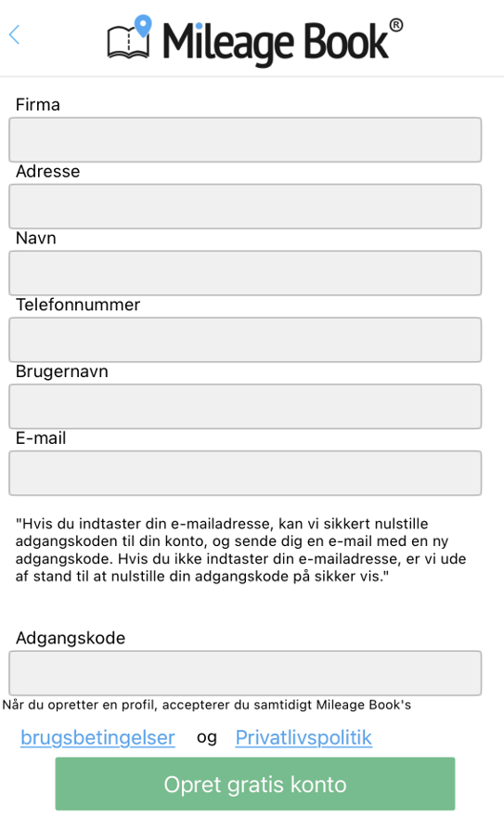Click into the Navn field
Screen dimensions: 504x819
[245, 273]
